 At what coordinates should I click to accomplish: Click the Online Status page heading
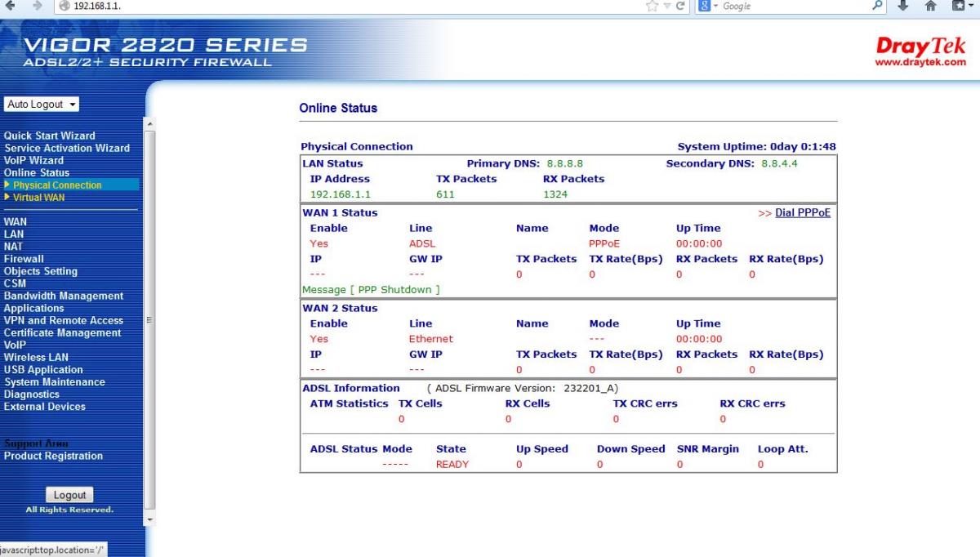click(x=338, y=108)
